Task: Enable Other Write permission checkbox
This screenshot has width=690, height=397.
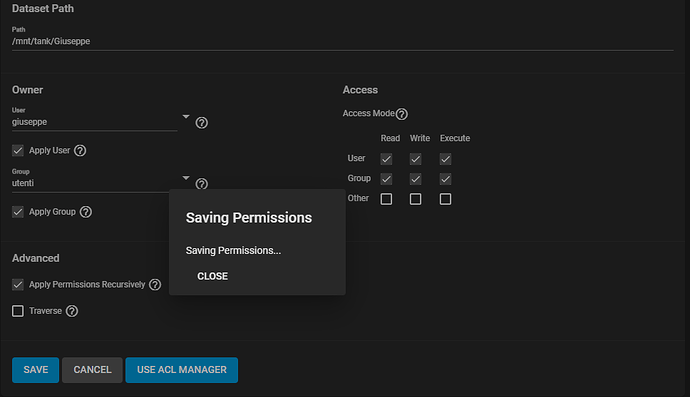Action: [415, 199]
